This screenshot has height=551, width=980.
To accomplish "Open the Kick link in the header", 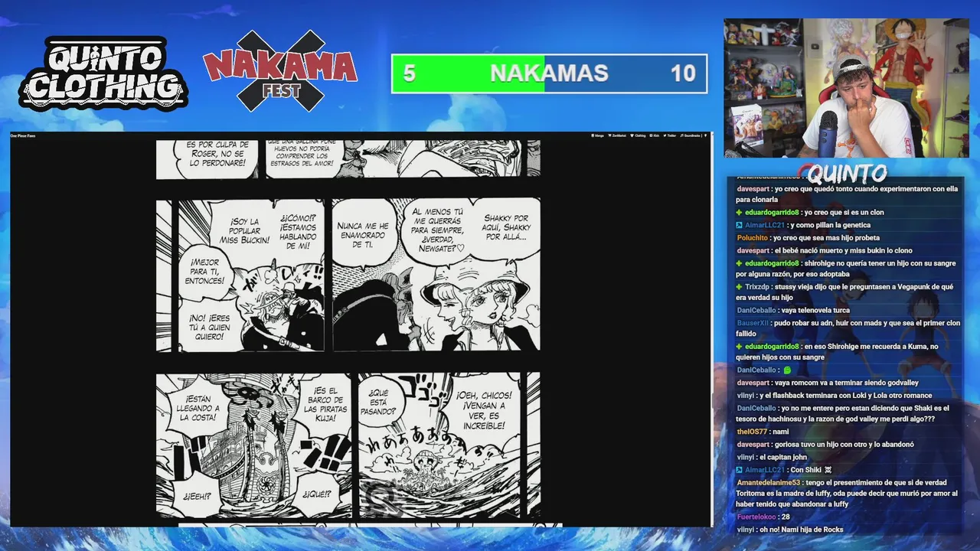I will pos(655,135).
